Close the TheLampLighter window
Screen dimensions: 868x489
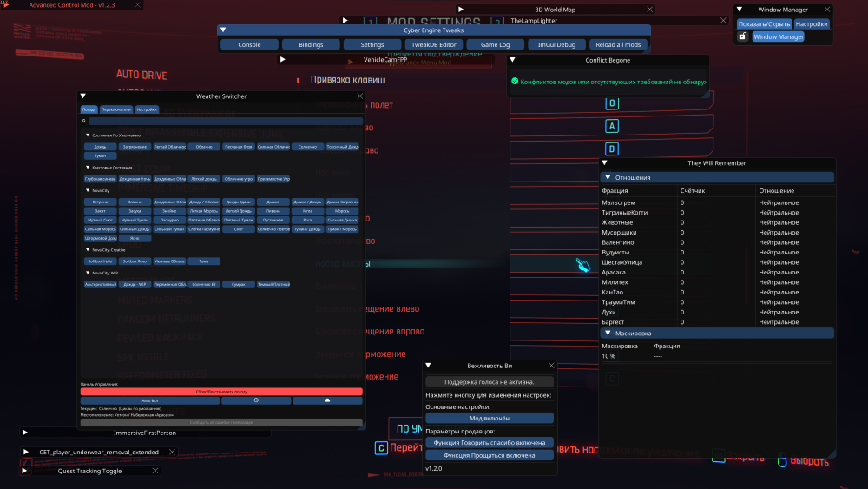[x=723, y=21]
